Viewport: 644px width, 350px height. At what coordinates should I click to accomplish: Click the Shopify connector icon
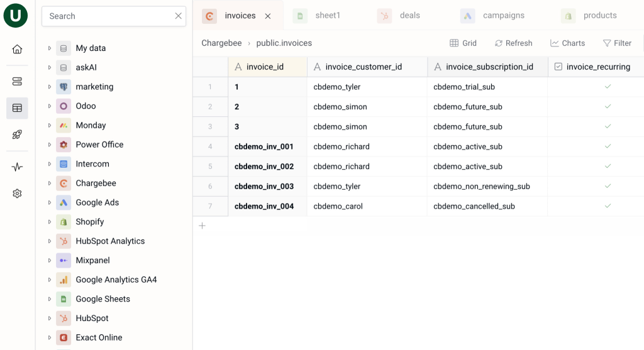64,222
